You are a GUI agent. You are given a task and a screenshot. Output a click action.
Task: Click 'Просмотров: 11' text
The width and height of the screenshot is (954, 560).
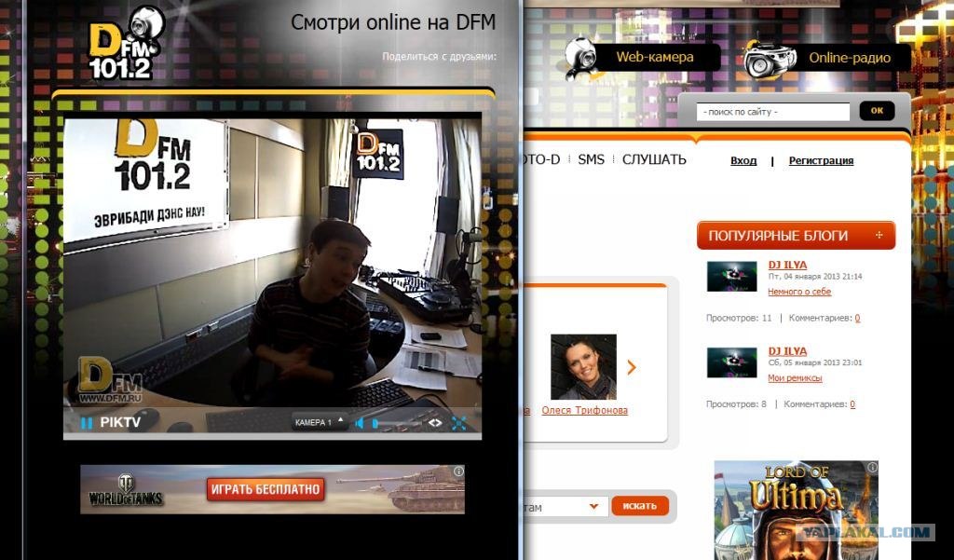(x=739, y=318)
